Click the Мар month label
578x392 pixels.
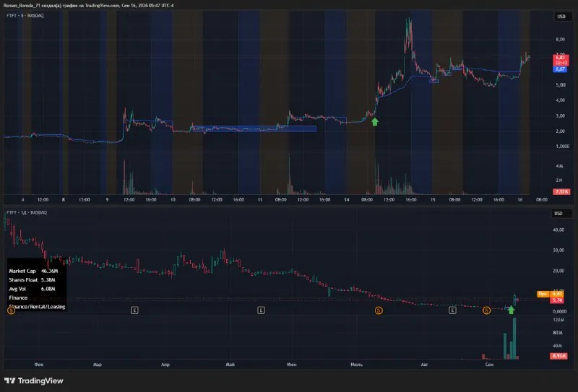pos(98,365)
